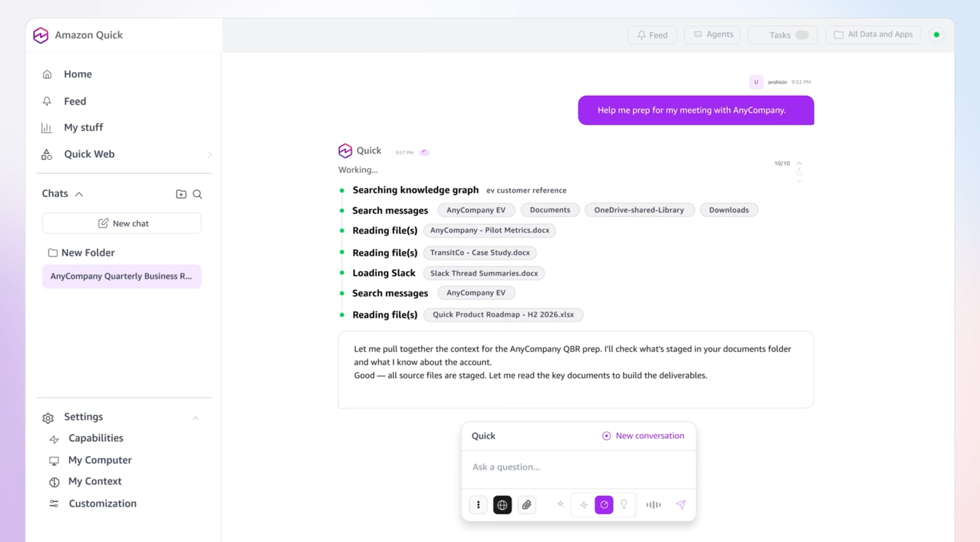Toggle the Tasks switch
This screenshot has width=980, height=542.
[802, 35]
